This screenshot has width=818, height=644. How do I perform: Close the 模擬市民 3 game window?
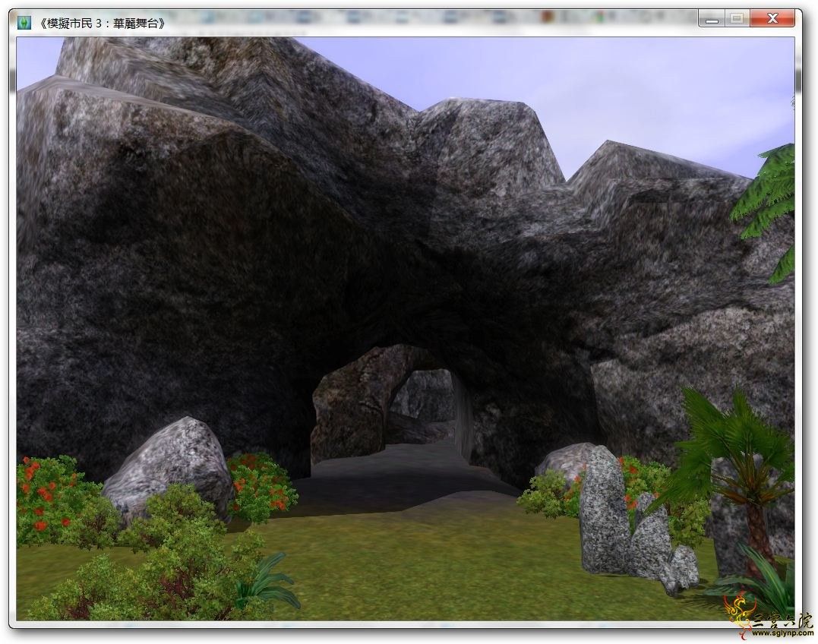pyautogui.click(x=773, y=19)
